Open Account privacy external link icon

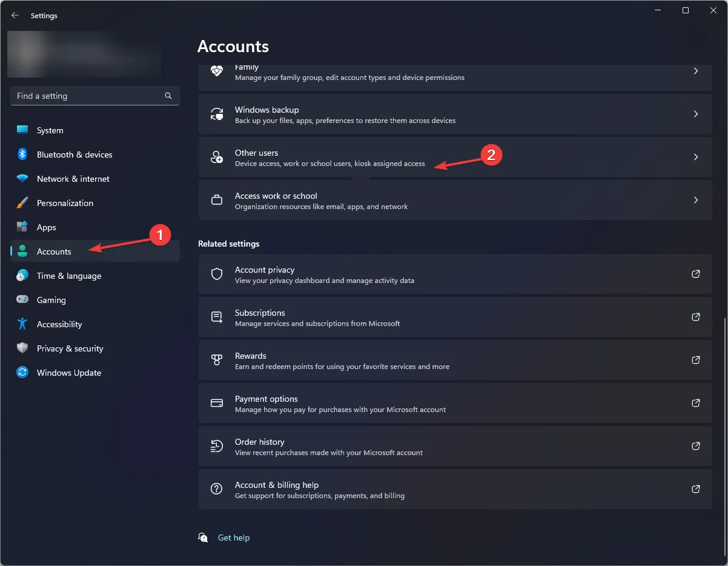coord(696,274)
